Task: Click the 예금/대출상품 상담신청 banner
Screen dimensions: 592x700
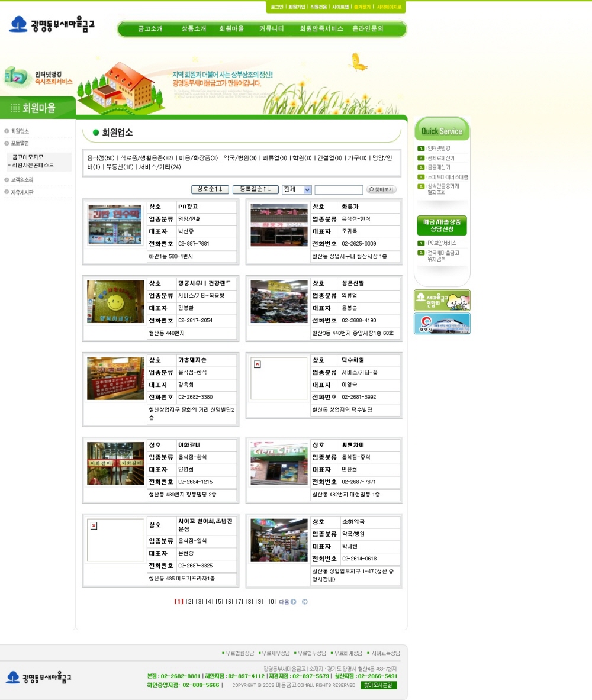Action: click(x=442, y=225)
